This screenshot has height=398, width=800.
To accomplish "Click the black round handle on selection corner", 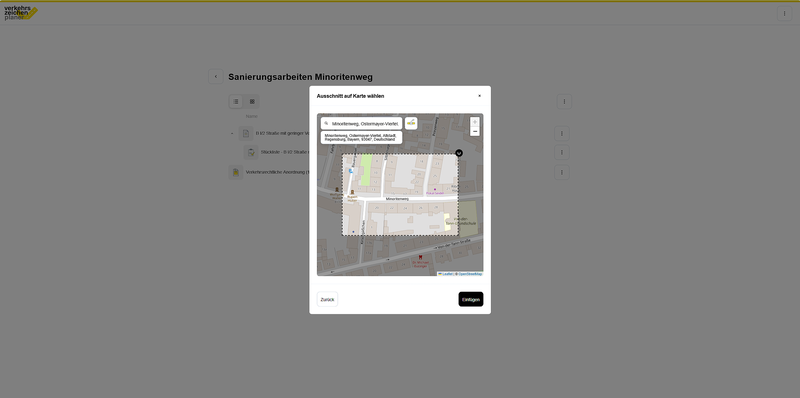I will [x=459, y=153].
